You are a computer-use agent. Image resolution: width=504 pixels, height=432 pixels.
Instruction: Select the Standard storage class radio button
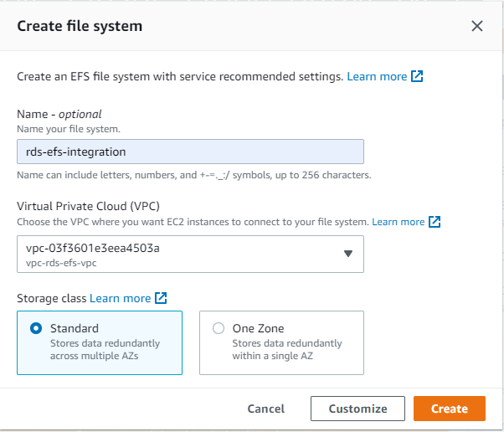click(36, 328)
